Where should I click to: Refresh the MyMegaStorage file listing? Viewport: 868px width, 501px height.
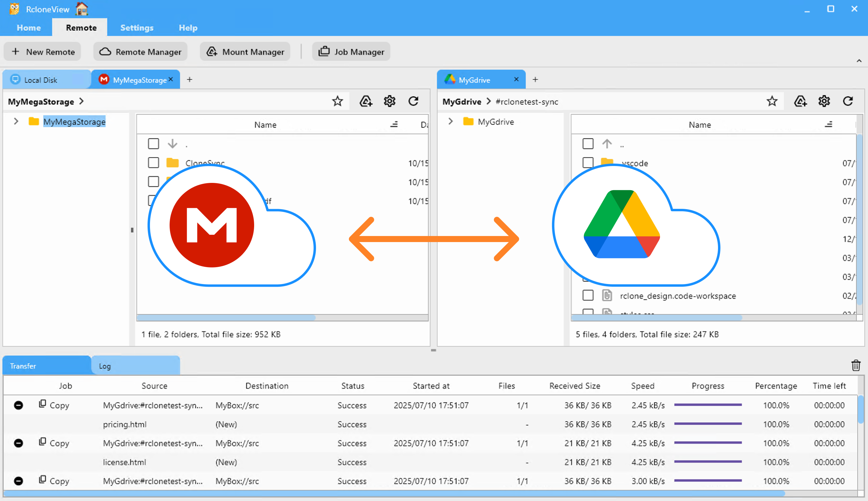(413, 101)
